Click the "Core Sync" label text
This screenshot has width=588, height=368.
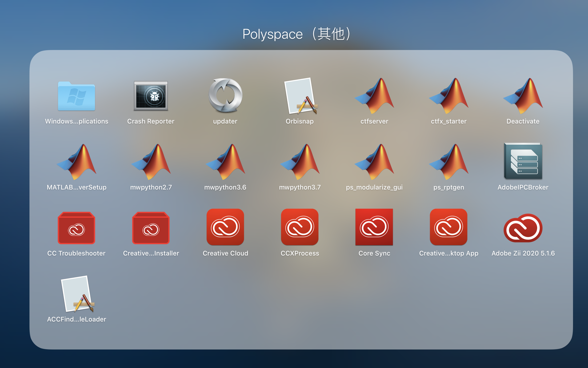click(x=374, y=253)
